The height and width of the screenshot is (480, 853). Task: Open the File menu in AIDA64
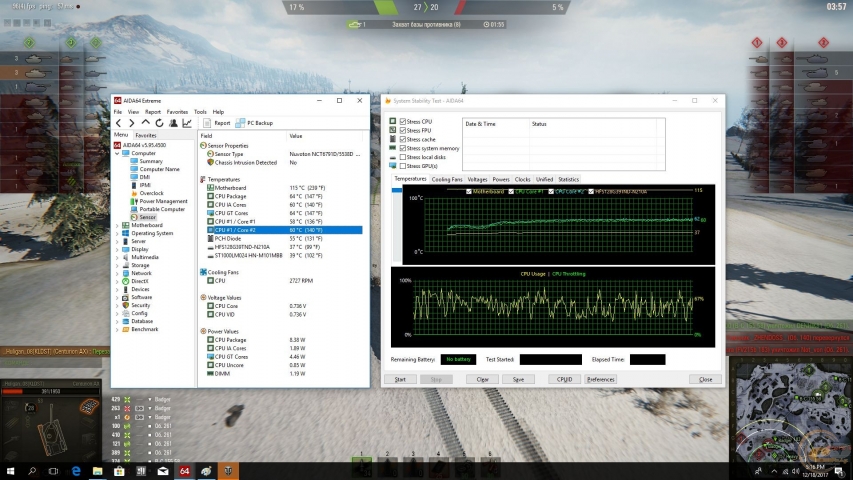(x=118, y=112)
